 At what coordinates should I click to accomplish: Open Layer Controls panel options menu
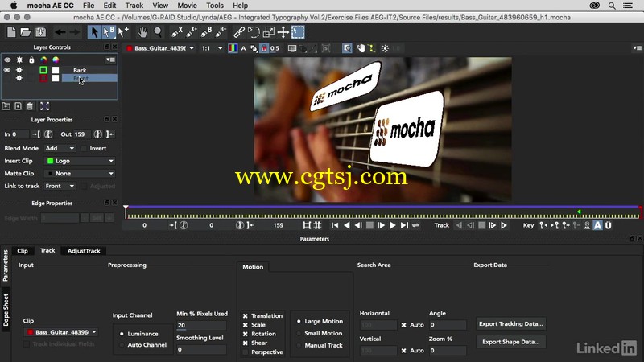110,60
